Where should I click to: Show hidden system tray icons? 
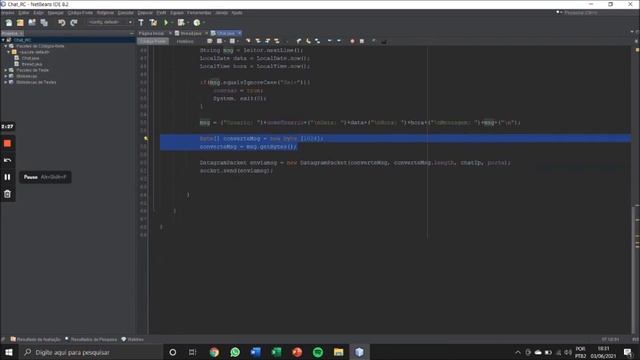pyautogui.click(x=518, y=352)
